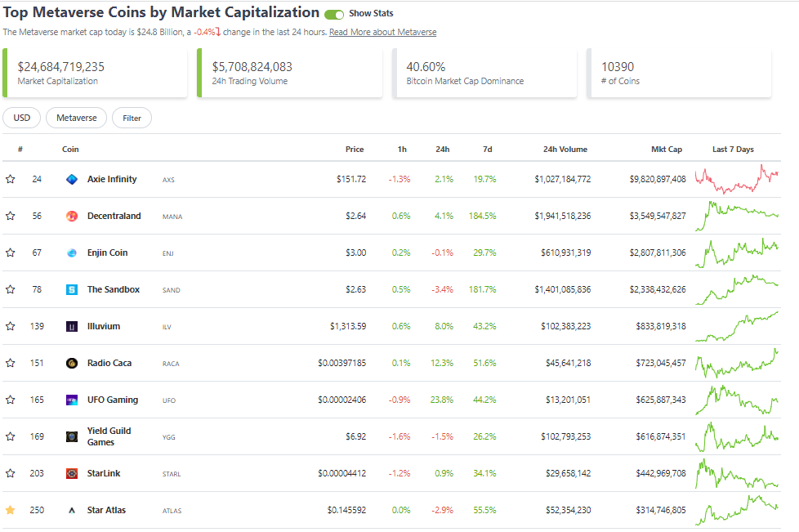Click the 24h Trading Volume stat card
Viewport: 799px width, 532px height.
click(289, 73)
